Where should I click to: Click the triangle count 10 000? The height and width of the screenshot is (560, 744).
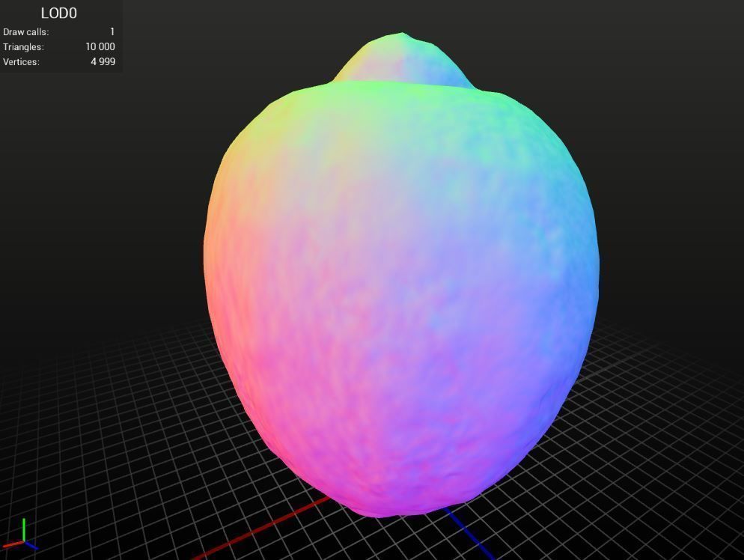click(100, 46)
